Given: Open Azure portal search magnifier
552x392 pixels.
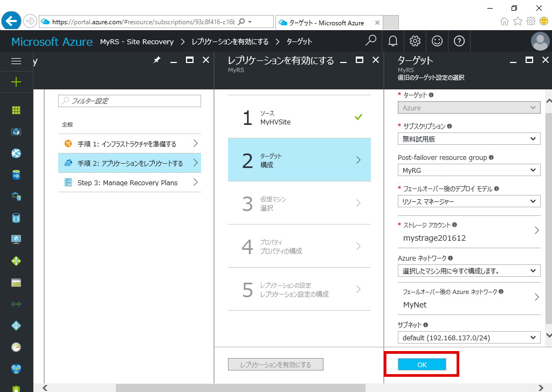Looking at the screenshot, I should click(371, 41).
